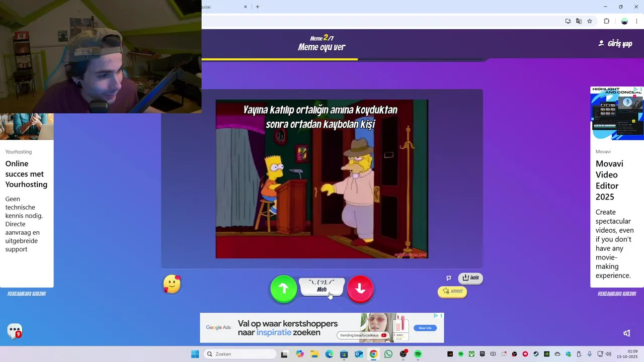Downvote the meme with red arrow button

click(x=360, y=289)
